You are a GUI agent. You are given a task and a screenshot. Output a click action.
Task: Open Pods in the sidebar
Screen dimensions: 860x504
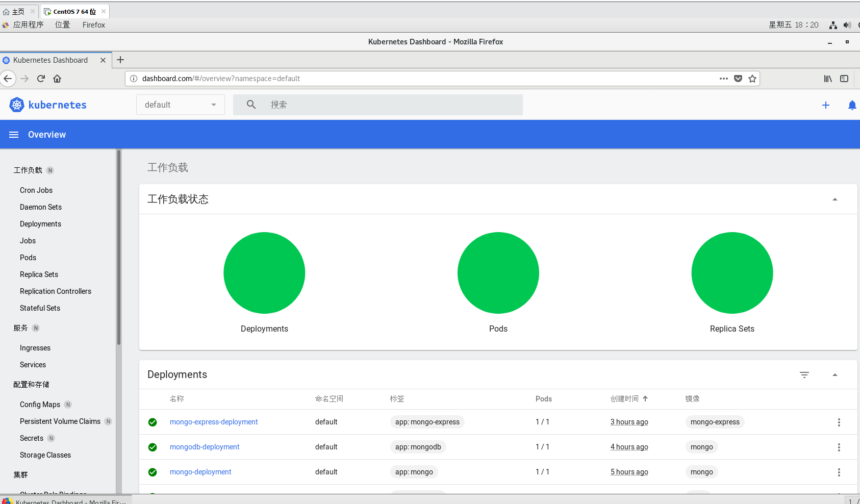click(x=28, y=258)
